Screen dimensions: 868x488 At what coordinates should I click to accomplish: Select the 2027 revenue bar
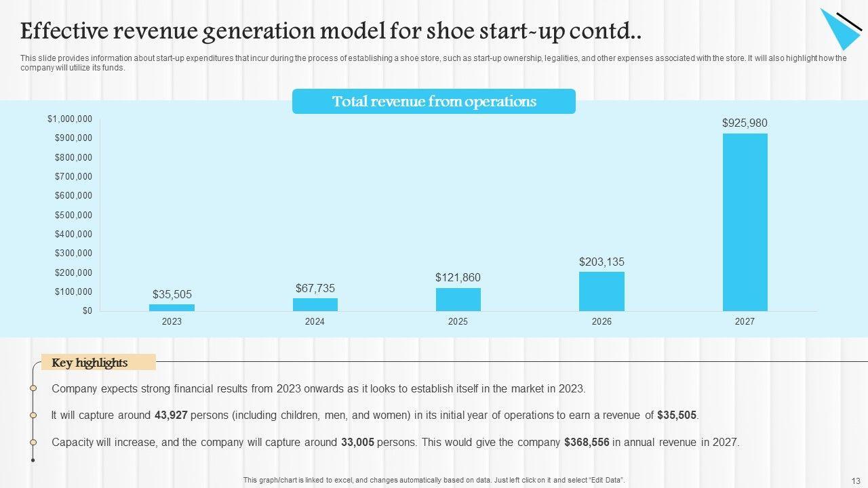(745, 222)
